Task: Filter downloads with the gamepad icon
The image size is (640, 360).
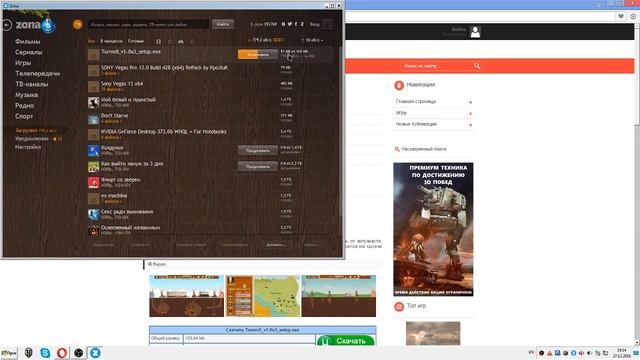Action: (x=181, y=41)
